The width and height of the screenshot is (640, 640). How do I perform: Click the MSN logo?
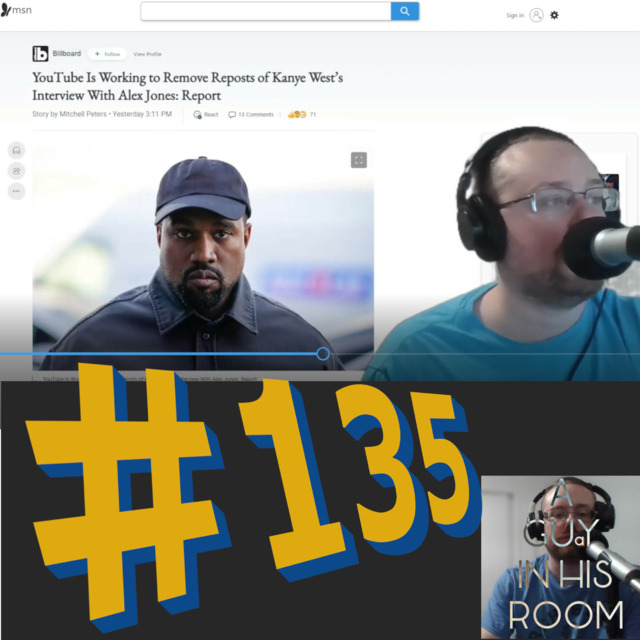(16, 10)
